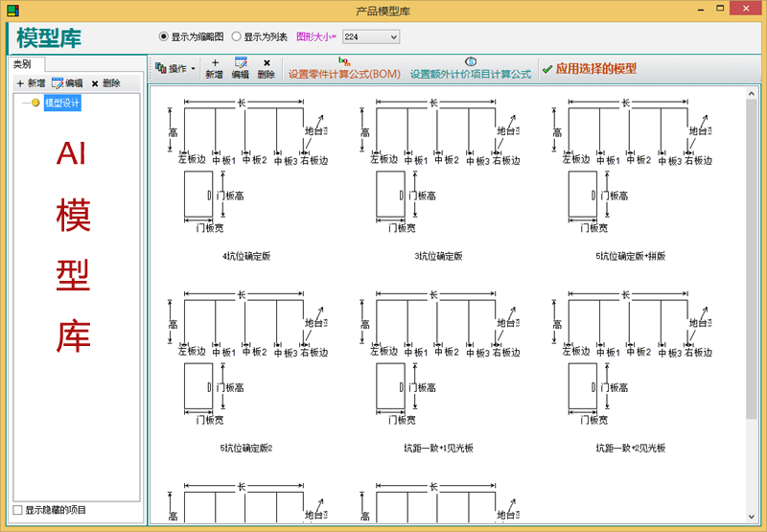The image size is (767, 532).
Task: Switch to the 类别 tab
Action: coord(26,64)
